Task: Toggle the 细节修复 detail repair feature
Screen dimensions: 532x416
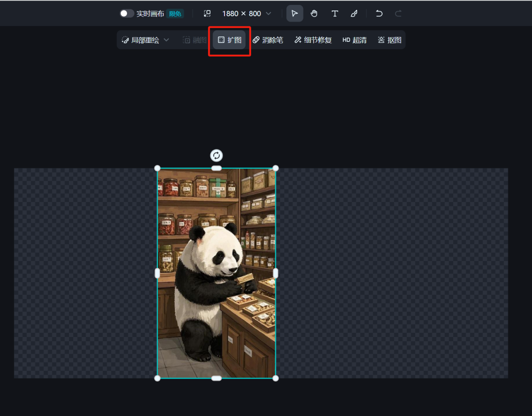Action: [x=312, y=40]
